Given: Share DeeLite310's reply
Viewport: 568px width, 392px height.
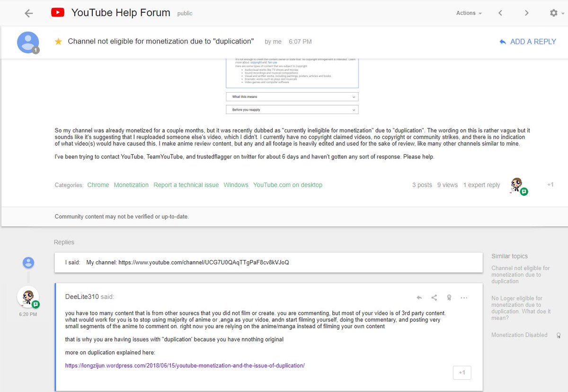Looking at the screenshot, I should tap(434, 298).
